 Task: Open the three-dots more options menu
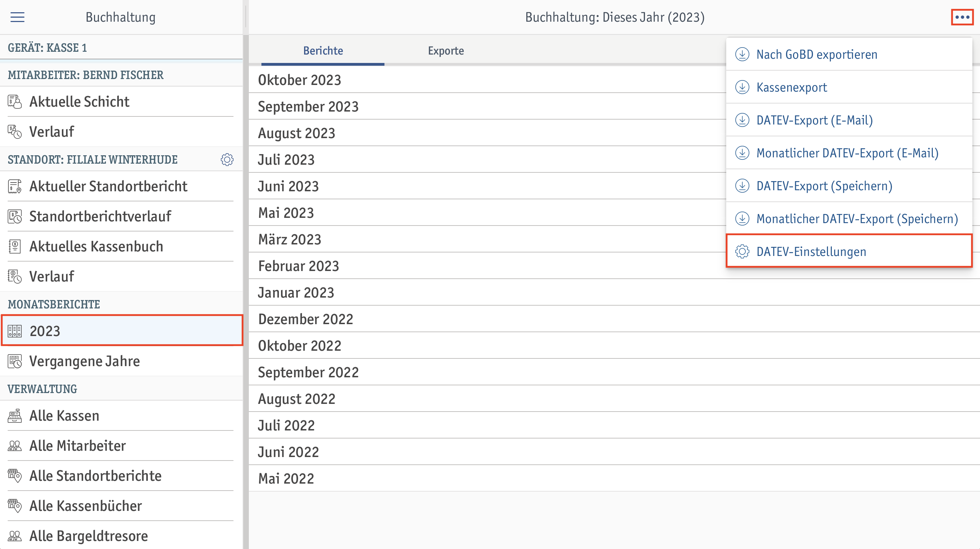click(x=962, y=17)
